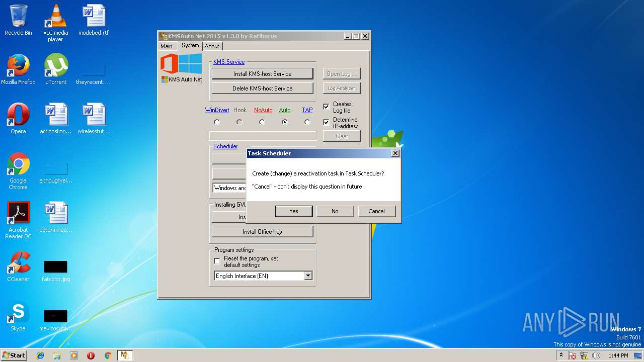Select KMSAuto Net taskbar button
This screenshot has width=644, height=362.
[125, 355]
